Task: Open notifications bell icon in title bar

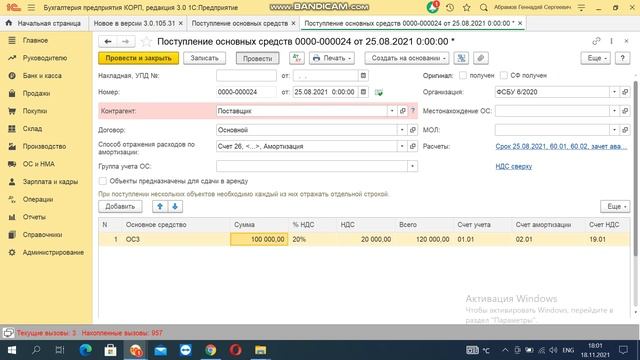Action: click(x=432, y=7)
